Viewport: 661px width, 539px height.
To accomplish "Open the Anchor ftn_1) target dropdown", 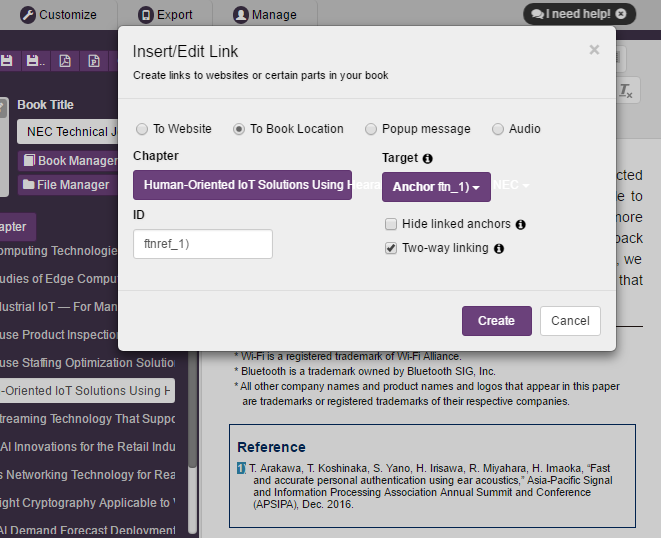I will click(x=436, y=186).
